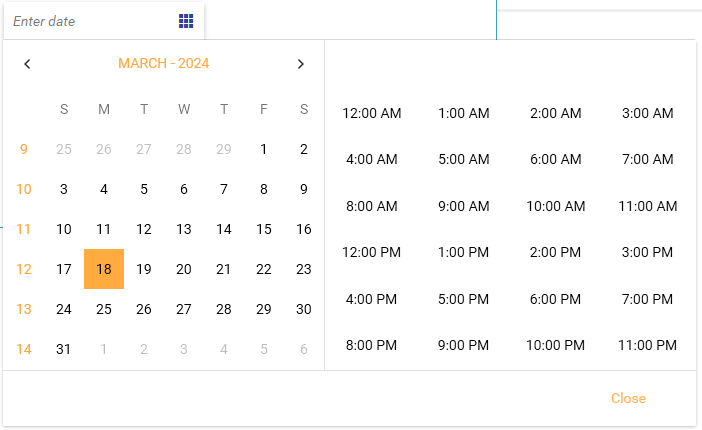Go to next month arrow
This screenshot has height=430, width=702.
tap(301, 64)
